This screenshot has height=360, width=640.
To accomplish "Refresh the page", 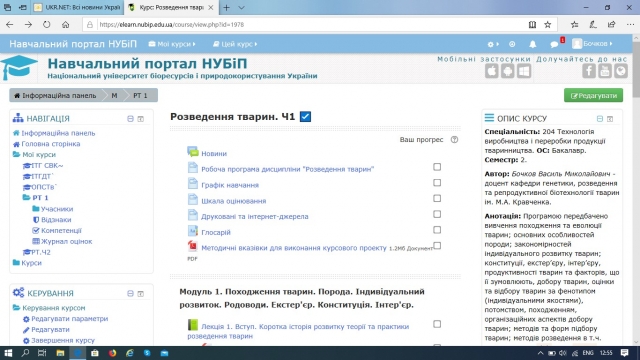I will click(47, 24).
